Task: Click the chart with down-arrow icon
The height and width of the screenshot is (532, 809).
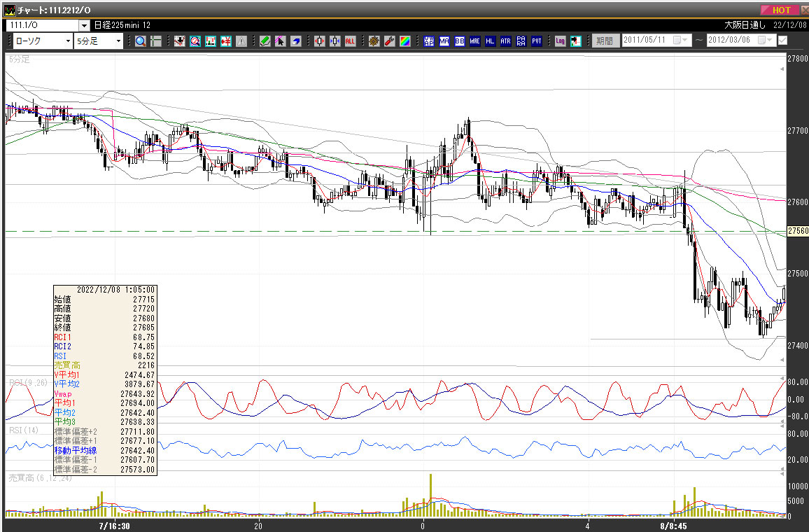Action: (180, 41)
